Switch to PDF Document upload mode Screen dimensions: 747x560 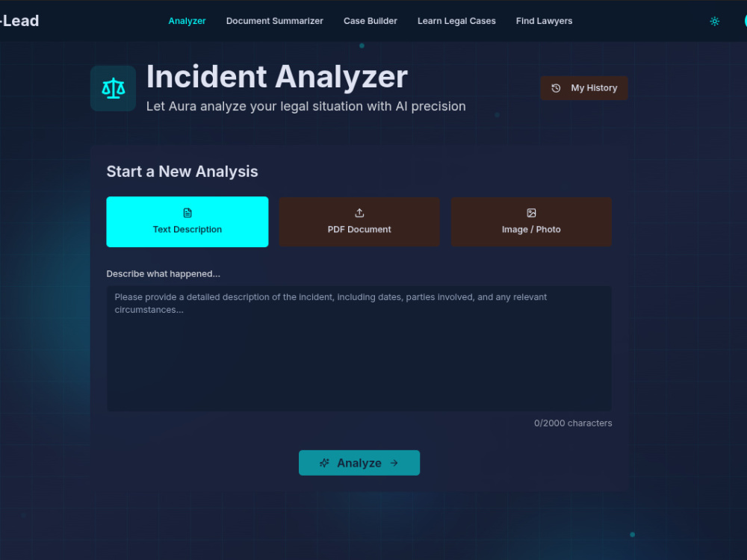(x=359, y=222)
